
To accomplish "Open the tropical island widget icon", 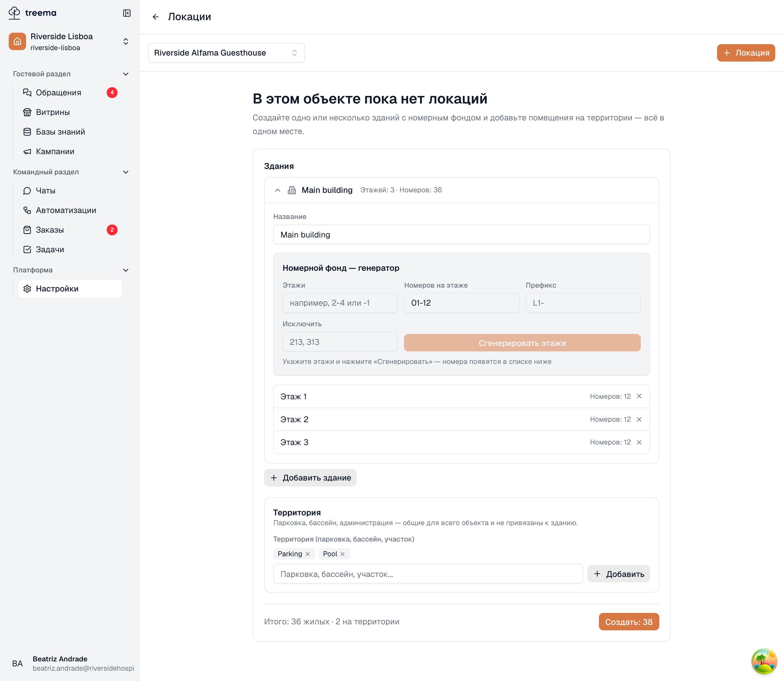I will (764, 661).
